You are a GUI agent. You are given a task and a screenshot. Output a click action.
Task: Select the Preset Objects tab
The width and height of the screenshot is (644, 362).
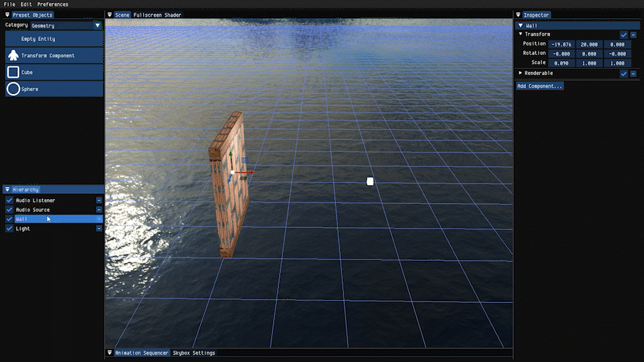[32, 15]
